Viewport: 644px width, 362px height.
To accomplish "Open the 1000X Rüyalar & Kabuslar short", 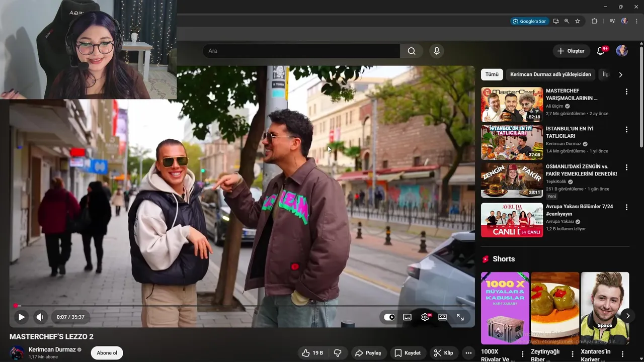I will coord(505,308).
